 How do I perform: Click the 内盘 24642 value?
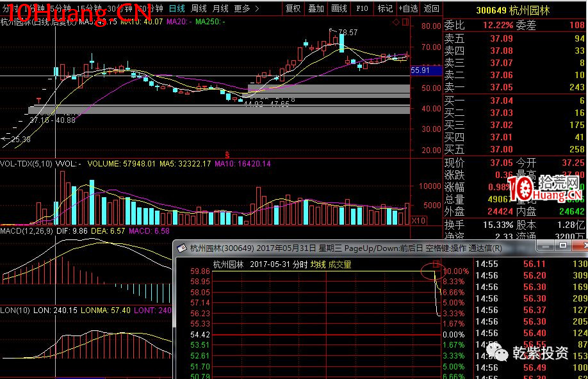572,211
